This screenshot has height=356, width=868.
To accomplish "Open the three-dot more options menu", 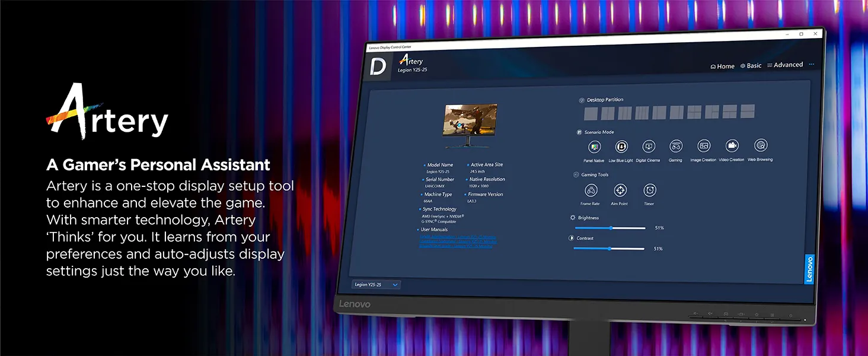I will click(x=812, y=64).
